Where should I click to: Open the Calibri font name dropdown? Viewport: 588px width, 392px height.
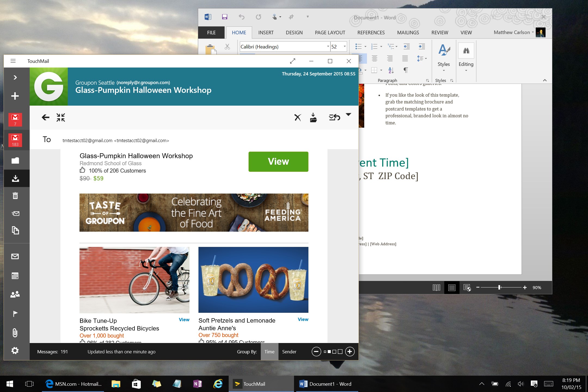(328, 47)
